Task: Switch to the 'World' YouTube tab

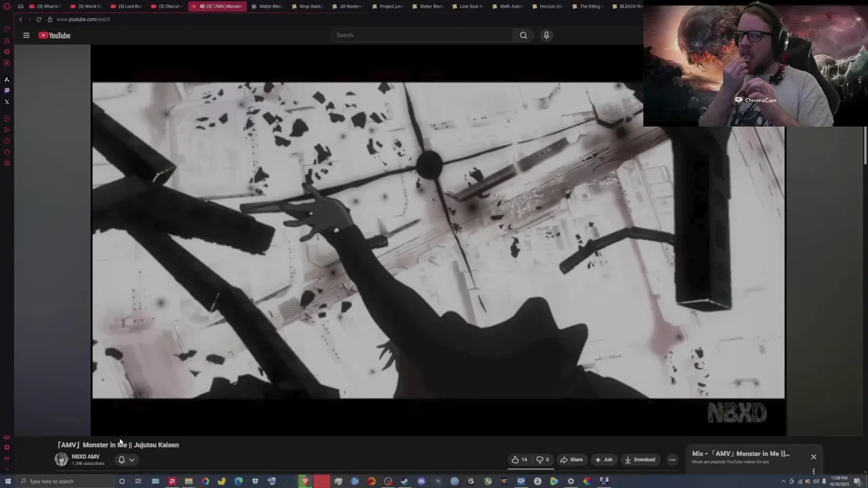Action: point(86,6)
